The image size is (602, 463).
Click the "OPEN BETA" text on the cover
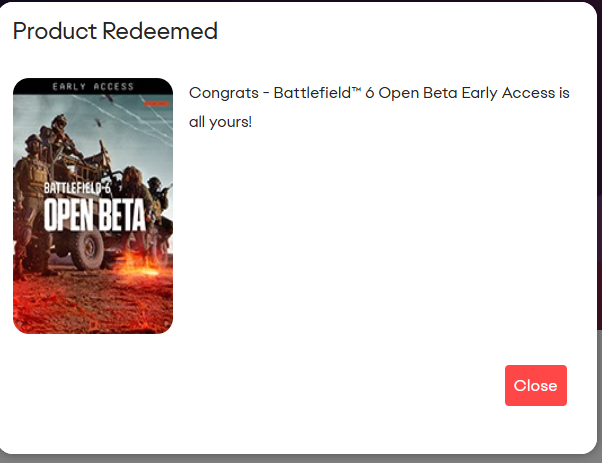tap(95, 213)
